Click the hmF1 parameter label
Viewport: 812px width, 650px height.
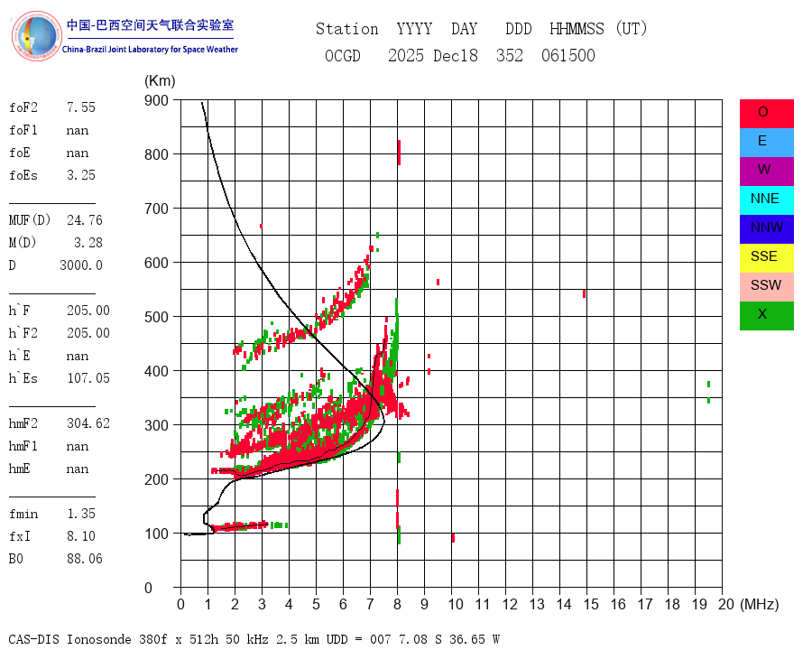pyautogui.click(x=23, y=446)
